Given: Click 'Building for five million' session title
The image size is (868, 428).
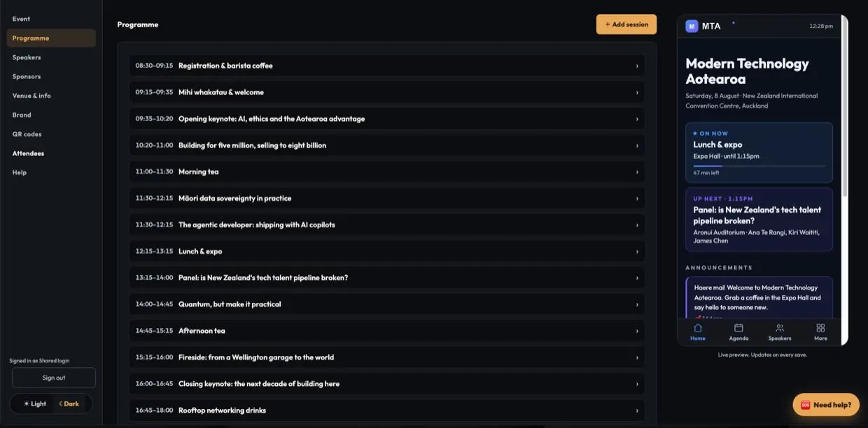Looking at the screenshot, I should (x=252, y=145).
